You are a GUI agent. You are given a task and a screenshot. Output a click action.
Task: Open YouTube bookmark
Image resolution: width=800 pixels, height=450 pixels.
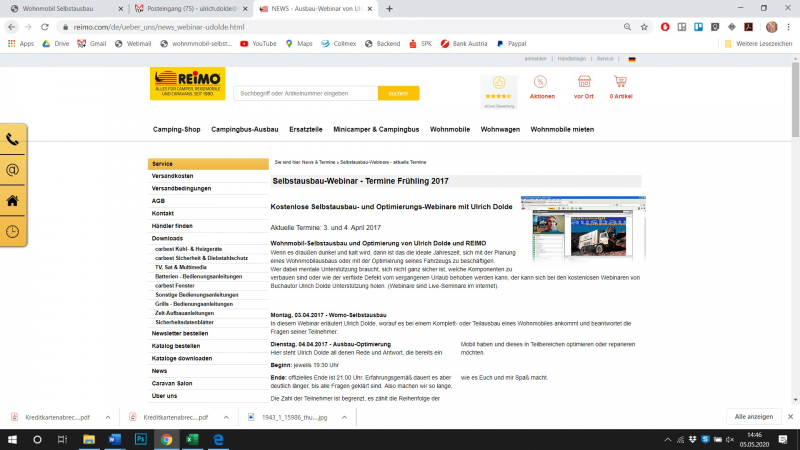tap(258, 44)
